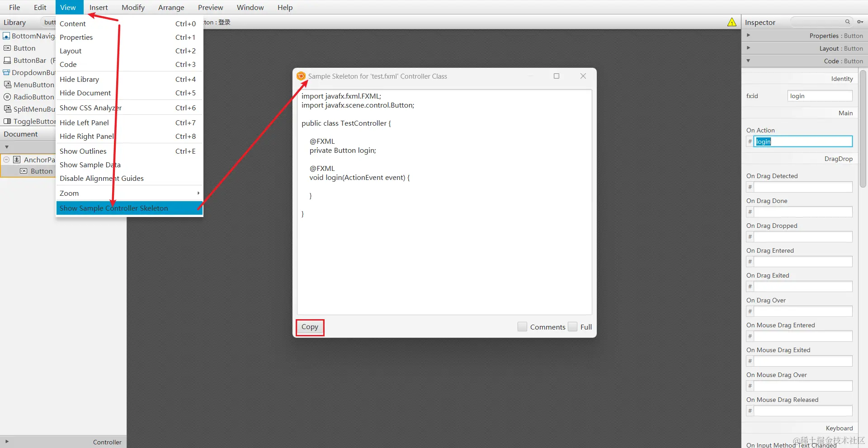Select SplitMenuButton in the Library list

30,109
